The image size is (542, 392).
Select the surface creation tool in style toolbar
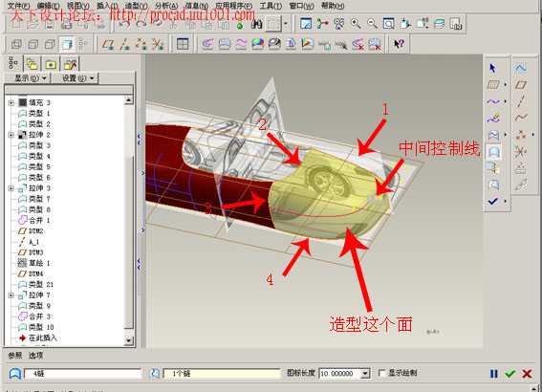[x=493, y=152]
